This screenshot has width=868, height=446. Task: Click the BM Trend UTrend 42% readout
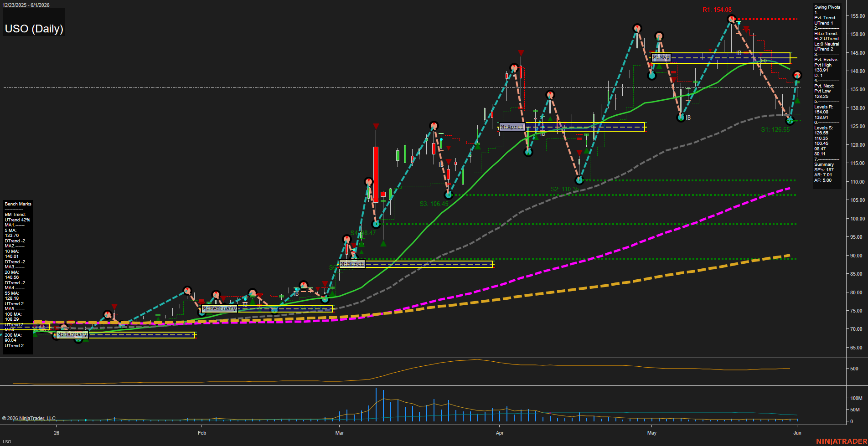pyautogui.click(x=17, y=217)
